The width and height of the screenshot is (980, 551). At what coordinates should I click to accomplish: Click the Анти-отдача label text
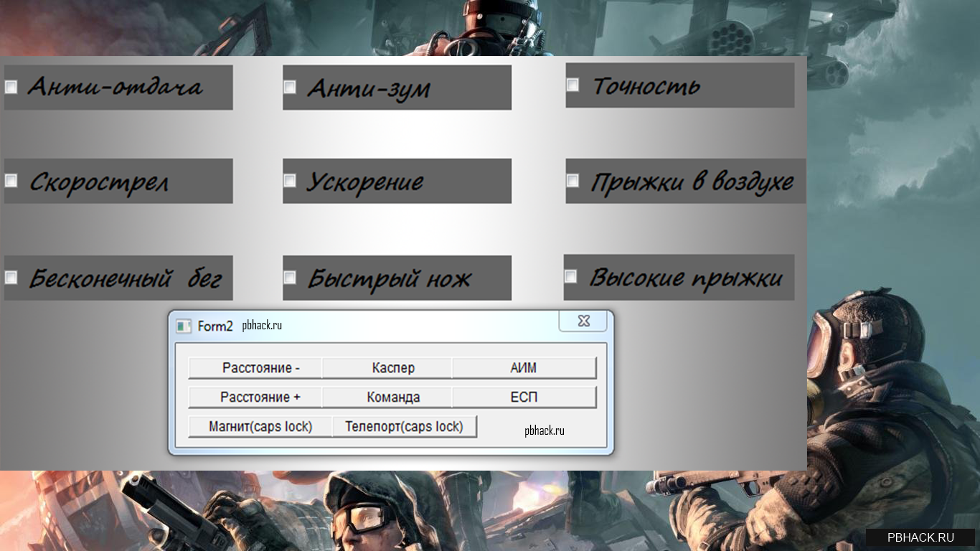click(x=115, y=88)
